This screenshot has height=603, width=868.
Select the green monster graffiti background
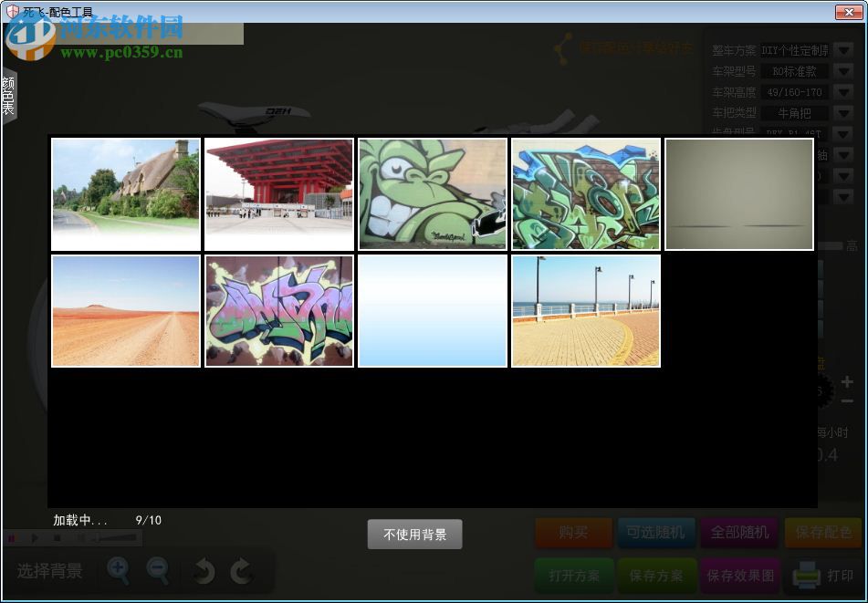pos(433,194)
